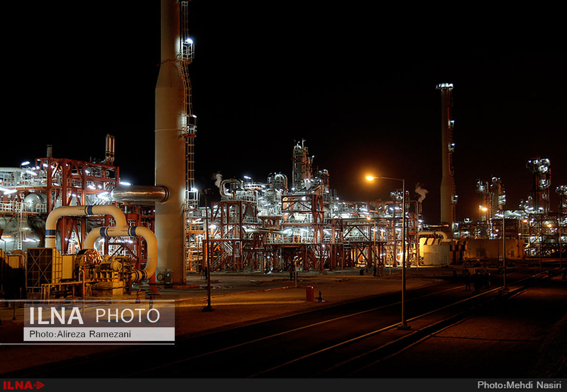
Task: Click the tall foreground cream chimney stack
Action: click(171, 142)
